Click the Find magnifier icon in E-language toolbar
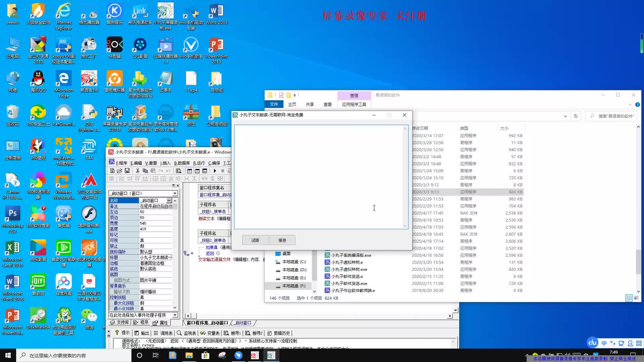This screenshot has width=644, height=362. [x=178, y=171]
